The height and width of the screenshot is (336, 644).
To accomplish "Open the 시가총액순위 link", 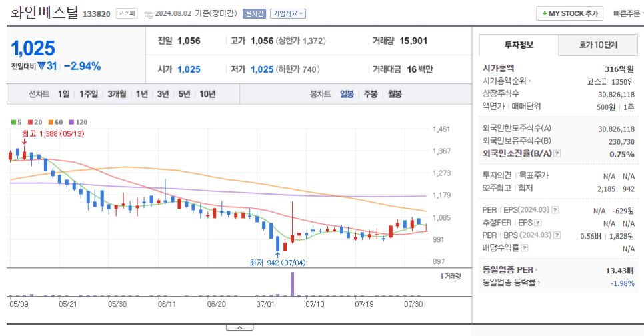I will coord(505,81).
